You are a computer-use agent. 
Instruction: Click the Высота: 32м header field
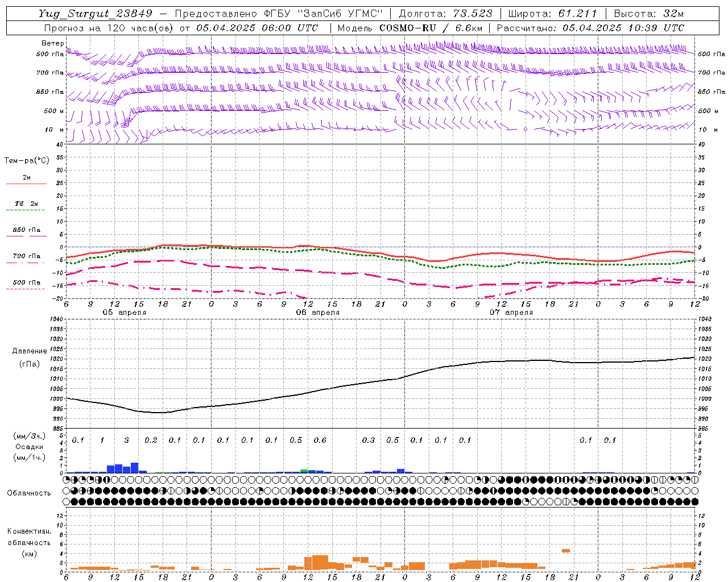(x=648, y=14)
